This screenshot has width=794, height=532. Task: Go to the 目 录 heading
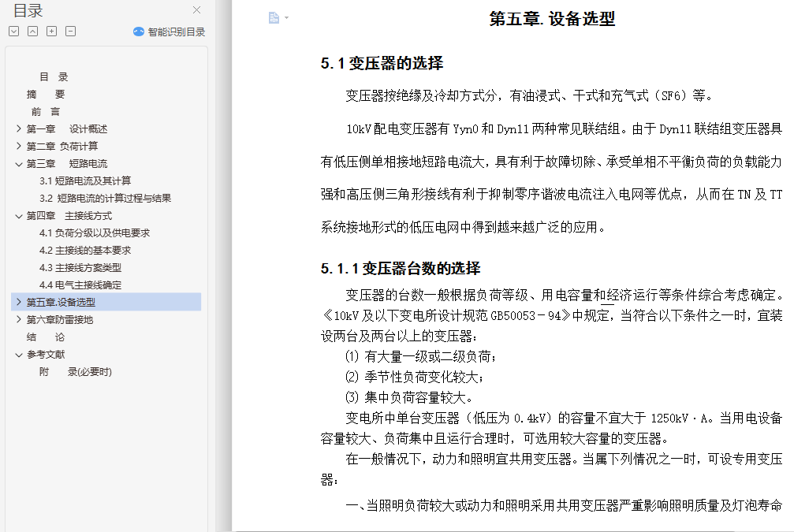click(54, 77)
